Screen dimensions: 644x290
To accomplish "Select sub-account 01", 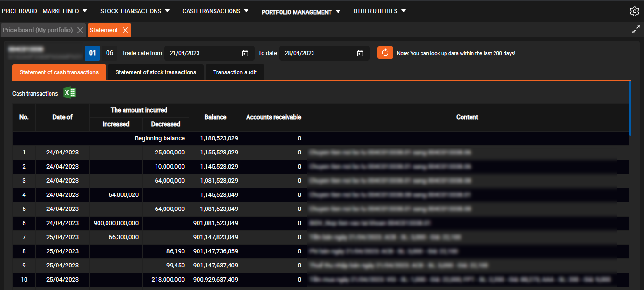I will pos(92,53).
